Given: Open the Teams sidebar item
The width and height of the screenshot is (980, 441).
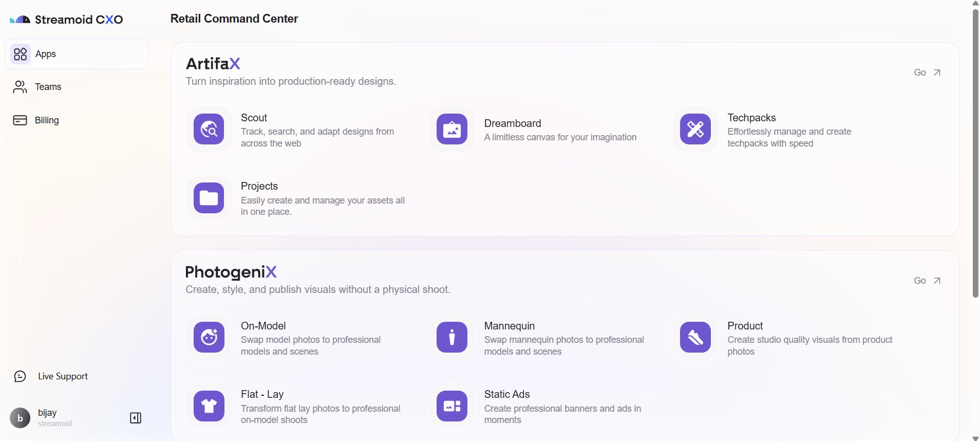Looking at the screenshot, I should 77,87.
